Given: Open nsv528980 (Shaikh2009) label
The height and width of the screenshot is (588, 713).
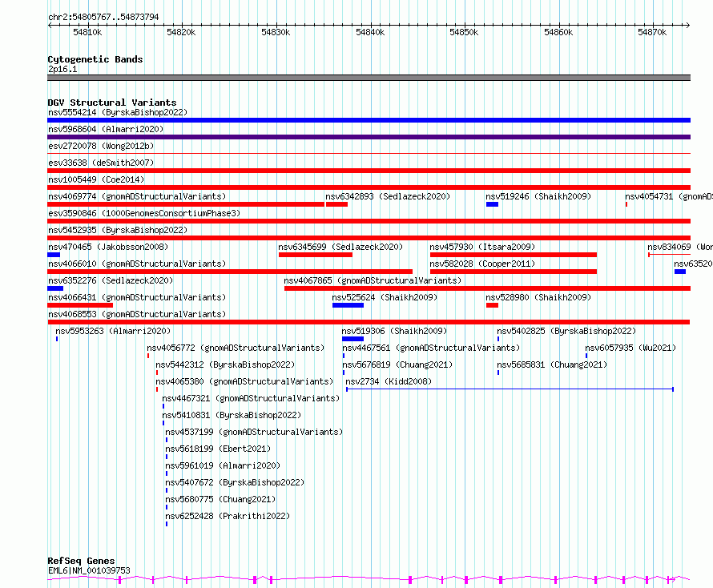Looking at the screenshot, I should [538, 297].
